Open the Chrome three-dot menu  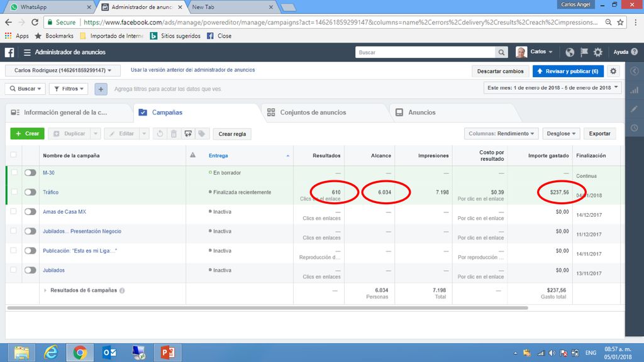pos(635,22)
